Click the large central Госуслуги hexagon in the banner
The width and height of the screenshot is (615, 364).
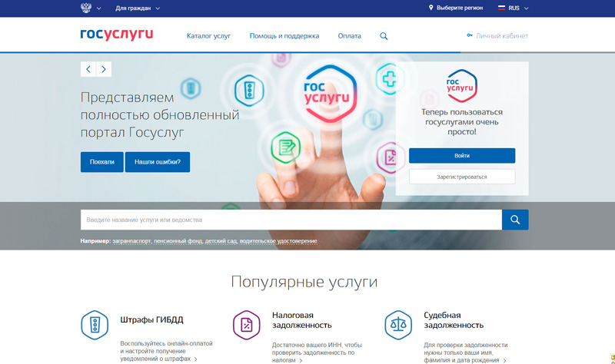pos(330,93)
